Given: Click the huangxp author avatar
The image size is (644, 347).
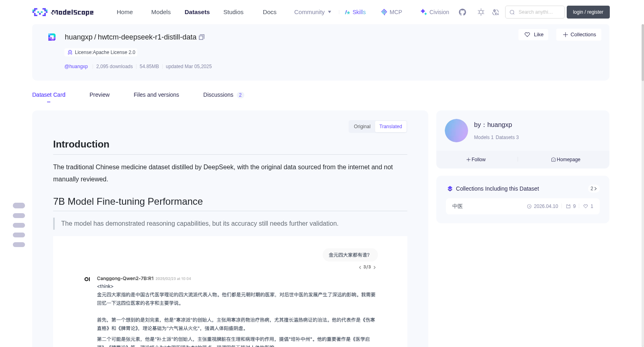Looking at the screenshot, I should click(x=456, y=131).
